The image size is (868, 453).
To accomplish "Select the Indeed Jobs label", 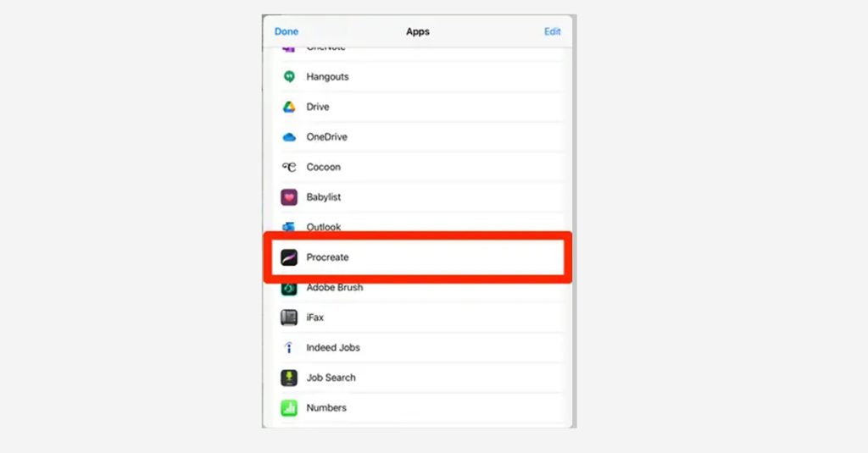I will pos(333,347).
